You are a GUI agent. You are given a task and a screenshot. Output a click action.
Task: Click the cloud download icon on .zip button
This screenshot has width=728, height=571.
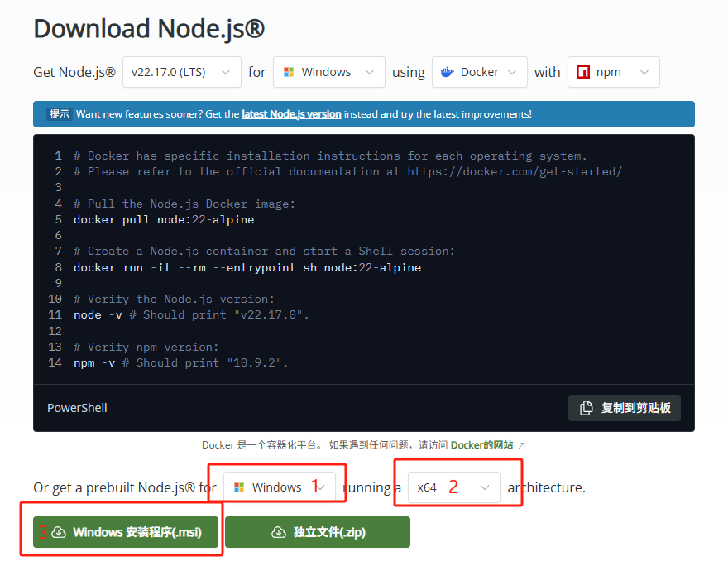tap(279, 532)
